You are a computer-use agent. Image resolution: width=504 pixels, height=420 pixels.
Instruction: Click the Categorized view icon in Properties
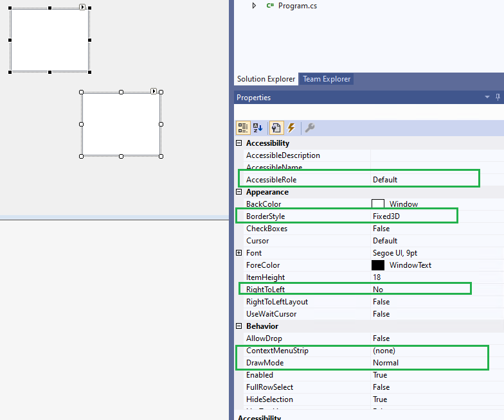click(x=243, y=128)
